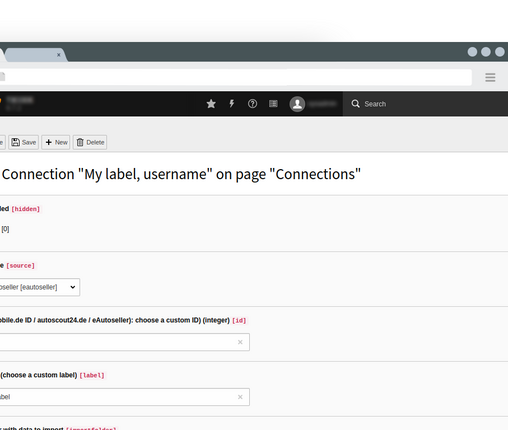508x430 pixels.
Task: Click the flush caches lightning icon
Action: tap(232, 104)
